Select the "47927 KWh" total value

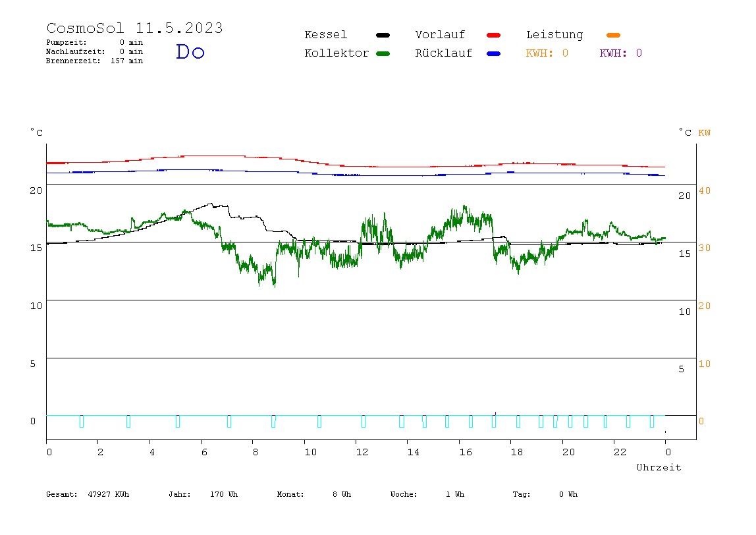[x=109, y=494]
